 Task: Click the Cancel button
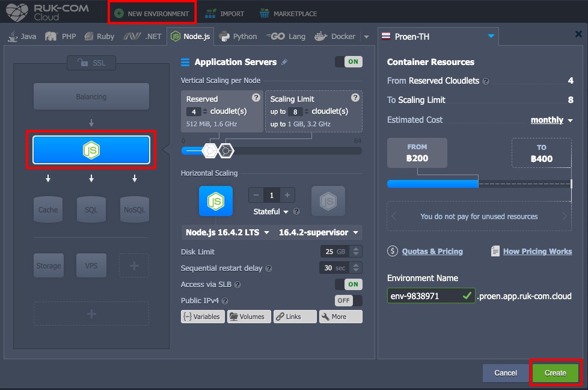pos(506,373)
